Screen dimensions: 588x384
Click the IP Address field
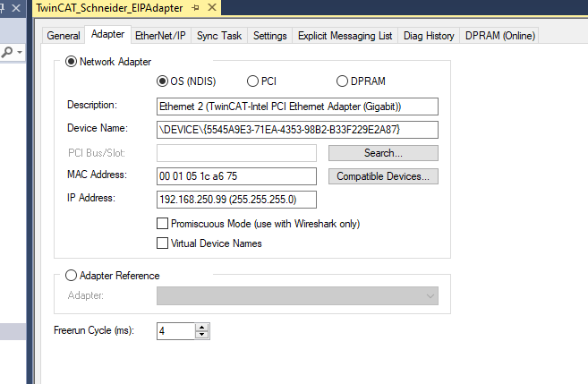click(236, 200)
